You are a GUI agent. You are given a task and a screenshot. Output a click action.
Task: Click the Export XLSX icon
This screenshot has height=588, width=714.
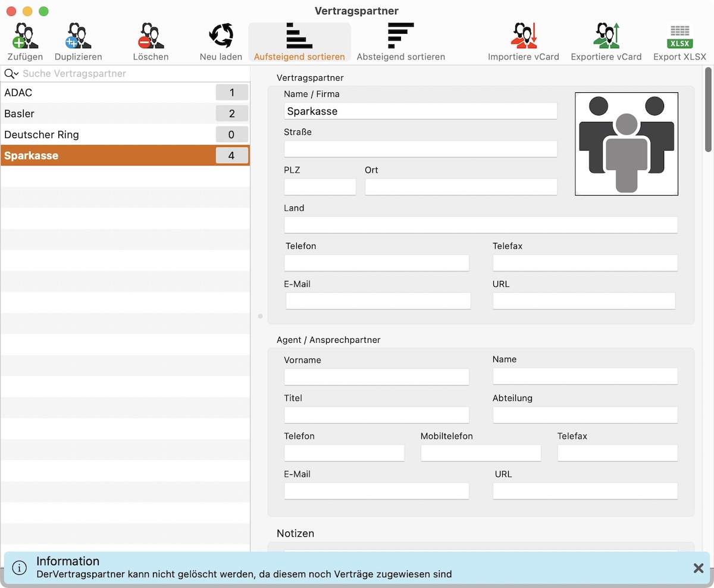tap(679, 36)
